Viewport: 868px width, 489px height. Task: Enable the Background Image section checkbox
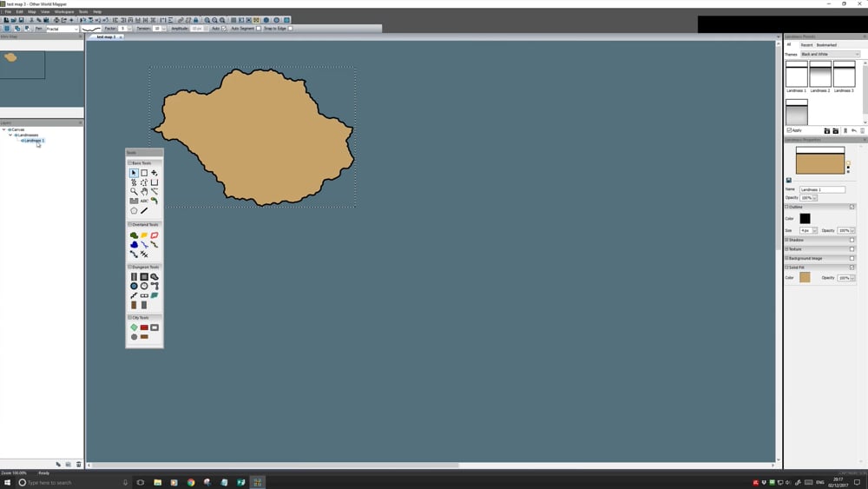(x=852, y=258)
